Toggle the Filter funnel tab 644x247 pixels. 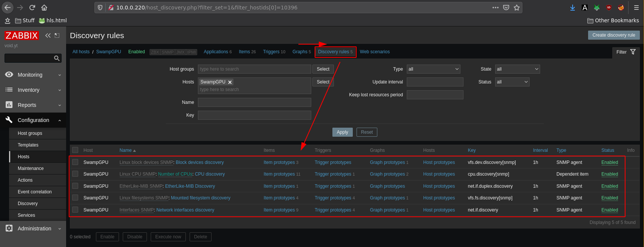click(x=626, y=52)
